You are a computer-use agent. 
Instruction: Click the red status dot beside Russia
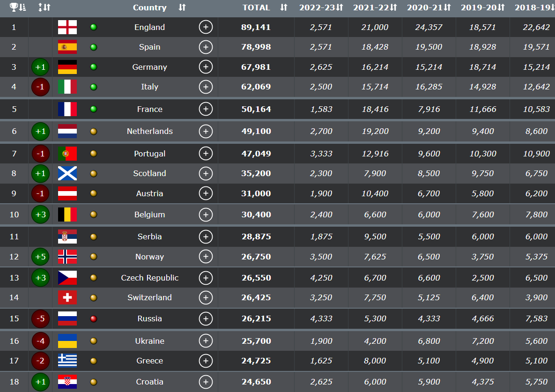click(94, 318)
